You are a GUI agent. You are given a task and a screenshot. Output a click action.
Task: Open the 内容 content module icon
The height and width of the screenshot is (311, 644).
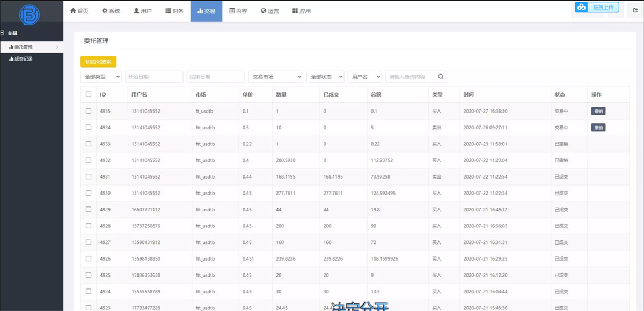point(238,10)
